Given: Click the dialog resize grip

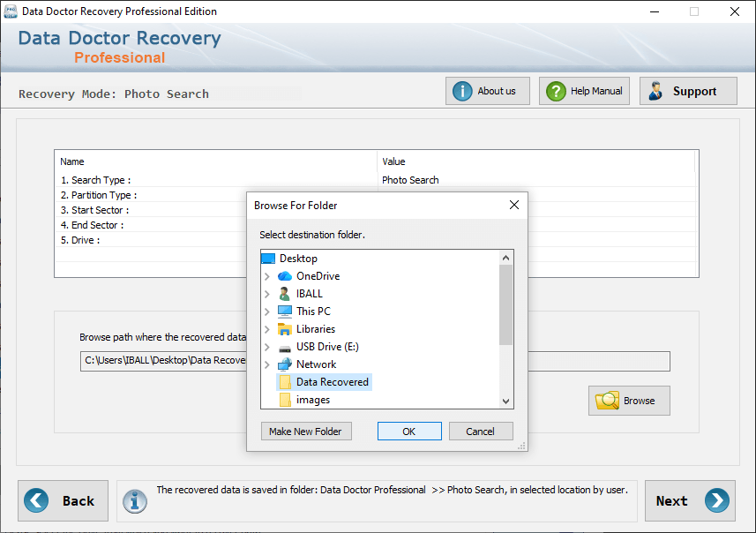Looking at the screenshot, I should (x=521, y=446).
